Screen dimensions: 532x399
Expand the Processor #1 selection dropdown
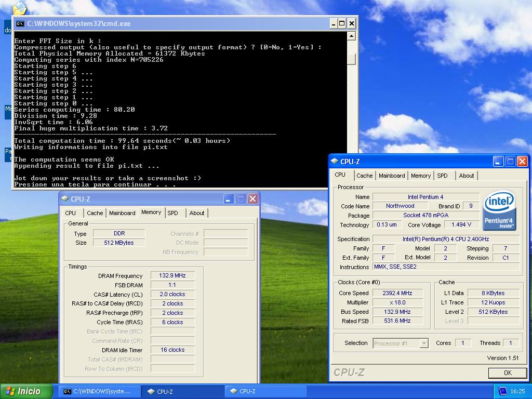pyautogui.click(x=424, y=343)
